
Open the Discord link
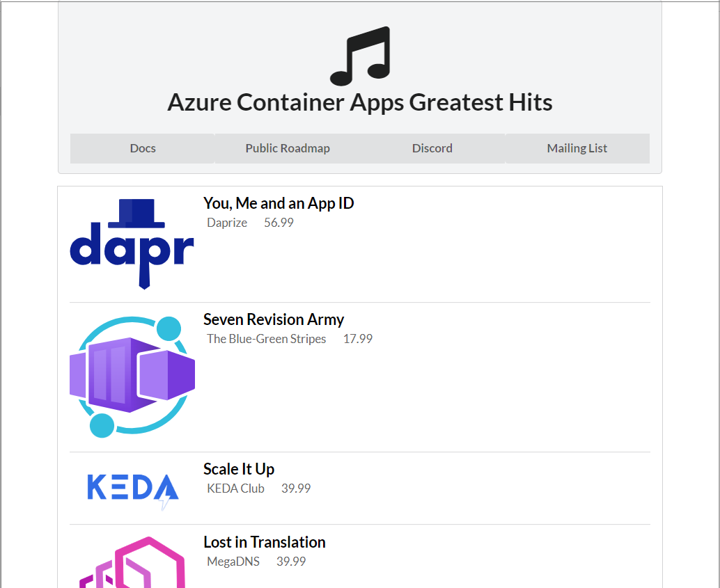coord(432,148)
